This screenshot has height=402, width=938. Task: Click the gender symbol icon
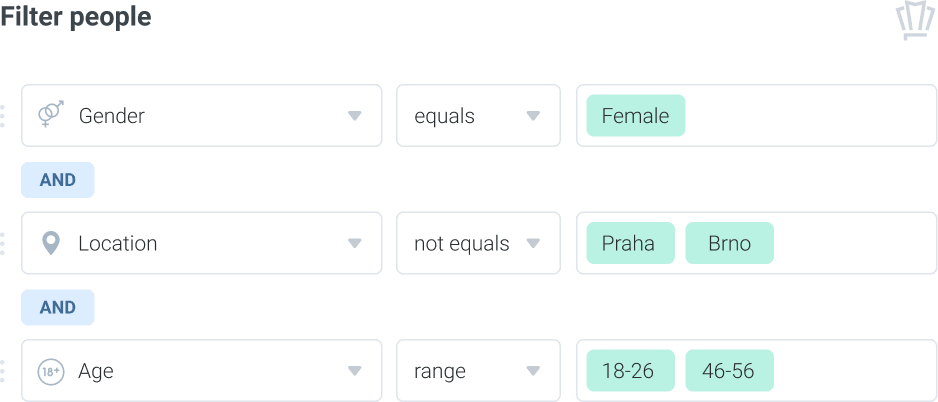pyautogui.click(x=50, y=114)
